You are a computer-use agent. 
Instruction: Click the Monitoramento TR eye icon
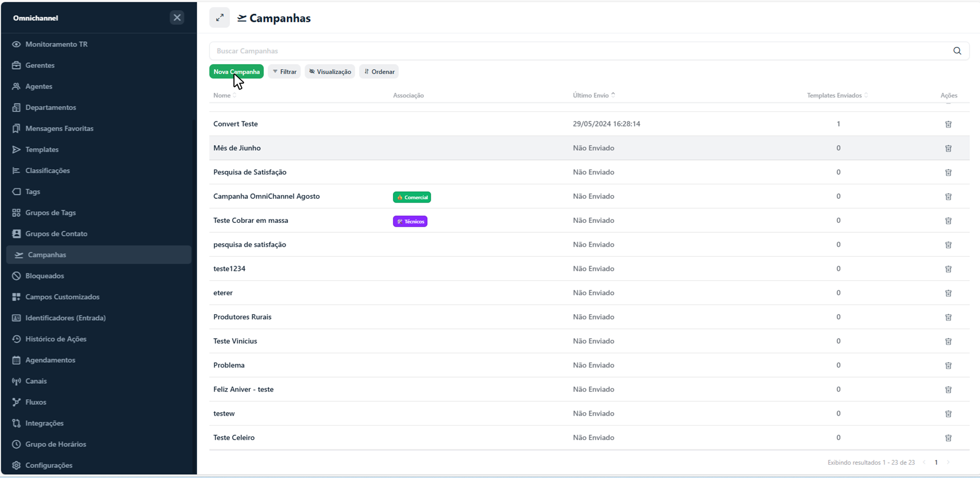click(x=16, y=44)
